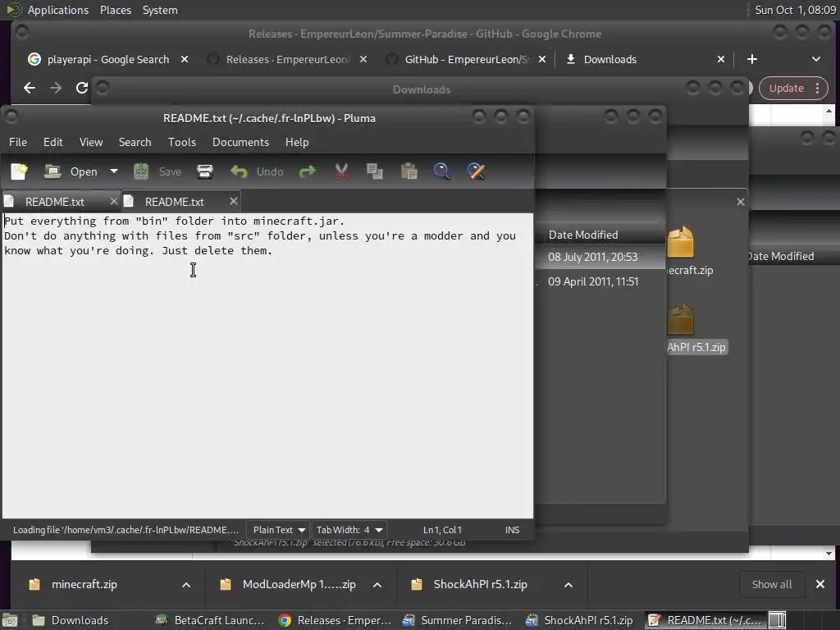Open Chrome tab search chevron
This screenshot has width=840, height=630.
pyautogui.click(x=816, y=59)
